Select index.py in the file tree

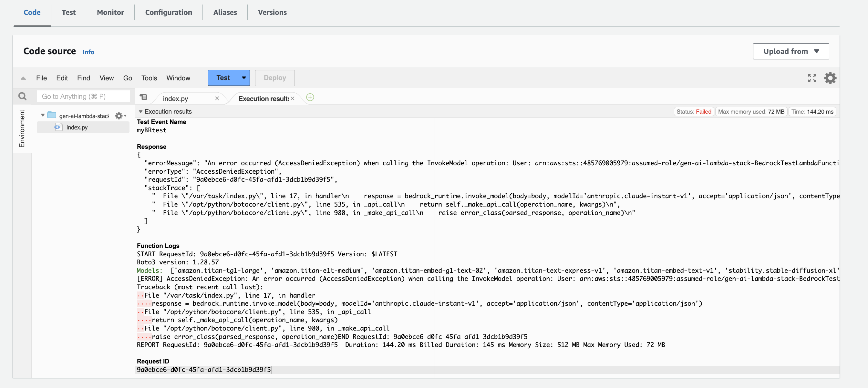pos(77,127)
